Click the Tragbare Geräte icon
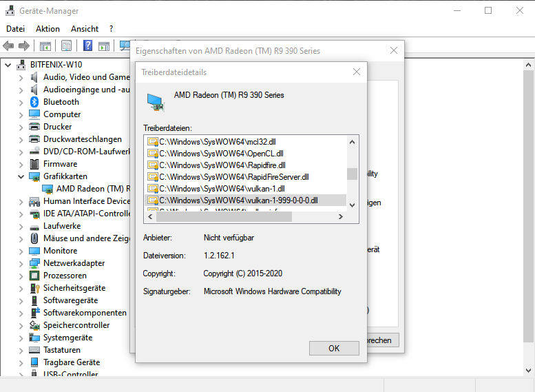 (34, 362)
